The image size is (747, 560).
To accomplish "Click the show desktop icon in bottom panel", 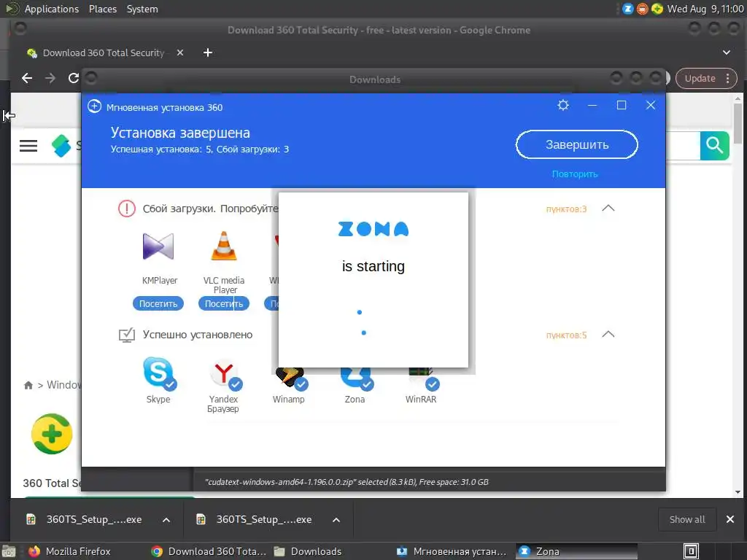I will pos(9,551).
